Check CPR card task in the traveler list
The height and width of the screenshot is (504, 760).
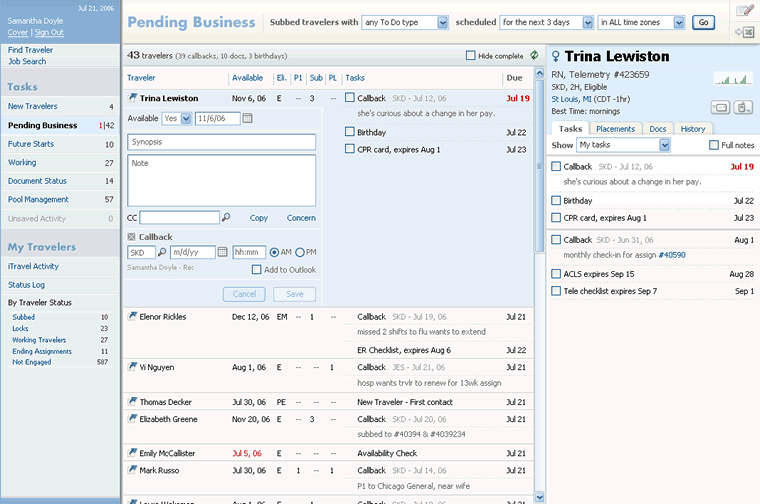349,149
